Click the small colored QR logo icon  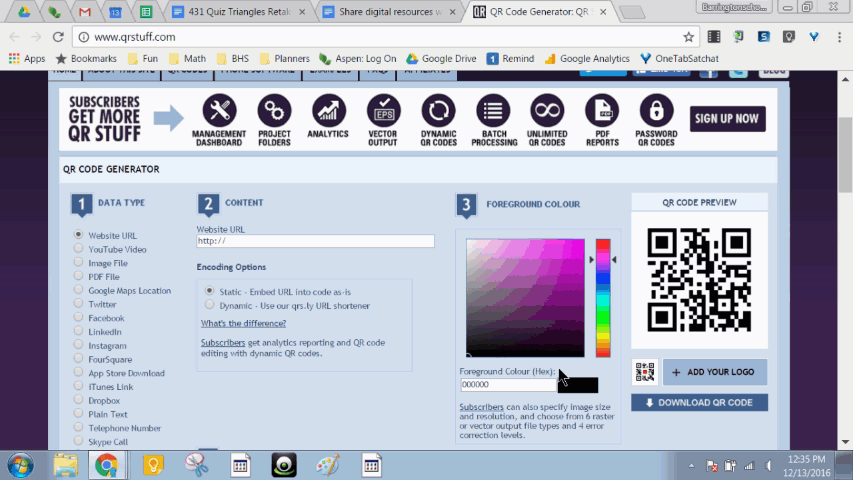click(645, 372)
